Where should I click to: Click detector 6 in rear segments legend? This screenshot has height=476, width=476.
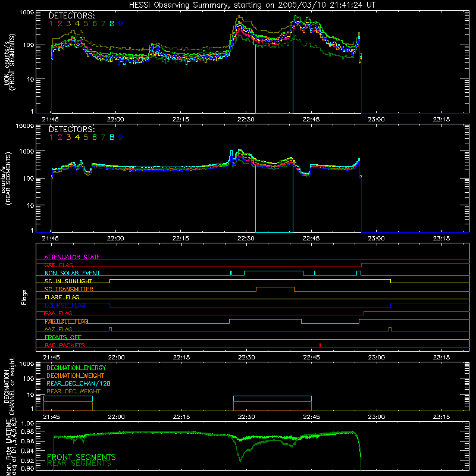(95, 137)
